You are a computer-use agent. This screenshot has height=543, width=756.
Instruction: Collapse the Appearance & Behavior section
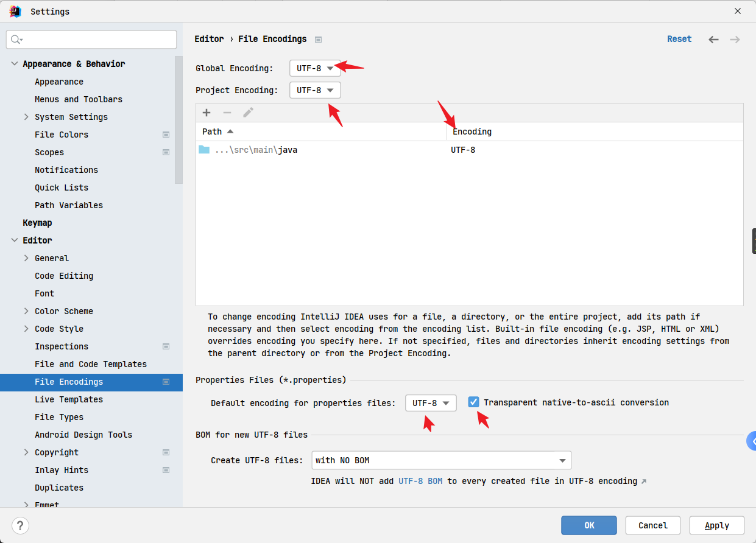click(x=15, y=64)
